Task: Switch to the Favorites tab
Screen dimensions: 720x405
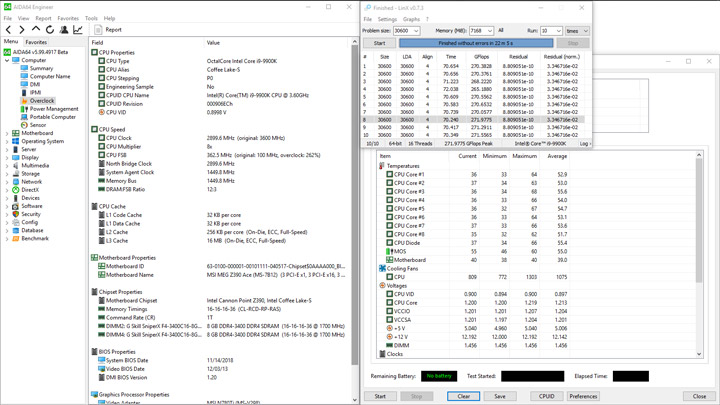Action: [x=36, y=42]
